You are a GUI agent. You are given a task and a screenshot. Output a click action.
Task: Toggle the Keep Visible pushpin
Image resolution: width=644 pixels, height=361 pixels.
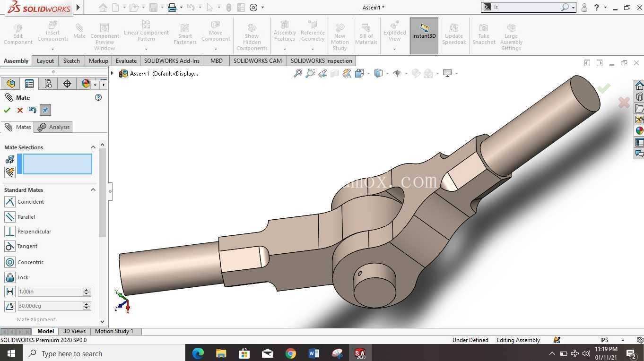tap(45, 110)
